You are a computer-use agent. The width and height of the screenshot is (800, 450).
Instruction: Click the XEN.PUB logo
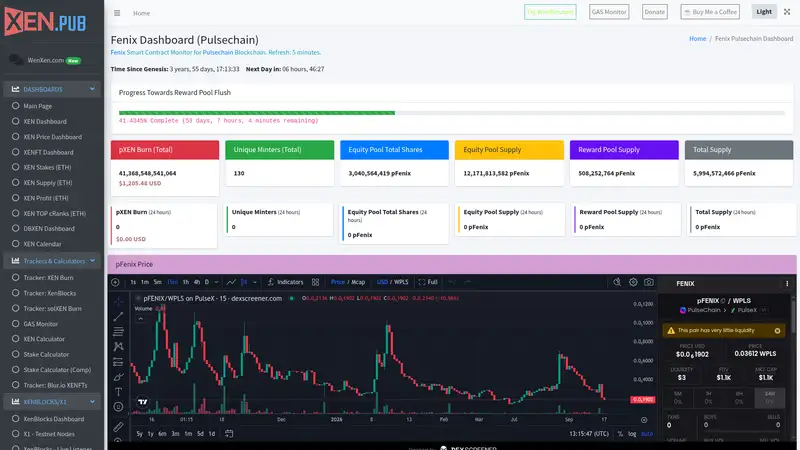point(45,21)
